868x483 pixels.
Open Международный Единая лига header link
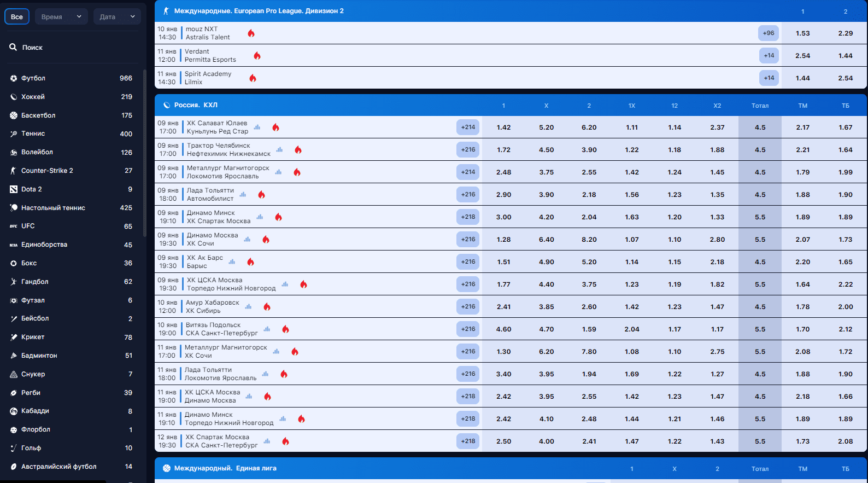(225, 468)
